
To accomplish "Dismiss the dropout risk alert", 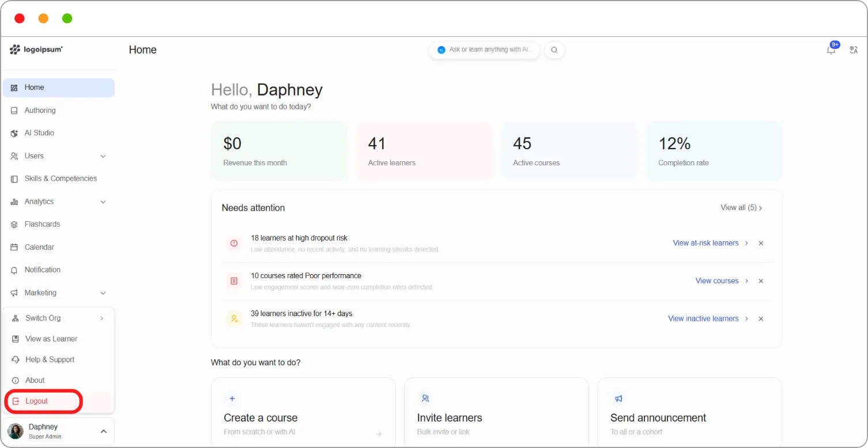I will click(761, 244).
